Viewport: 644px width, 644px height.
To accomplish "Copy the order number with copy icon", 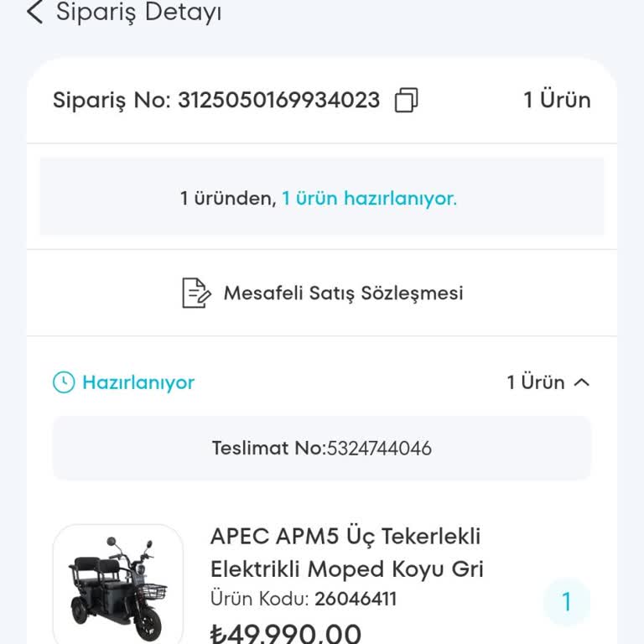I will tap(406, 101).
